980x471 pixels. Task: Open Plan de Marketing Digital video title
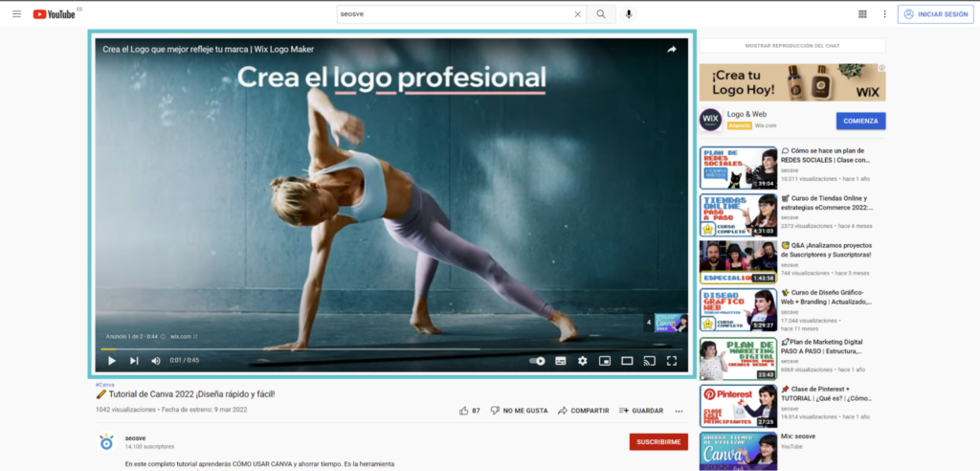[x=822, y=347]
